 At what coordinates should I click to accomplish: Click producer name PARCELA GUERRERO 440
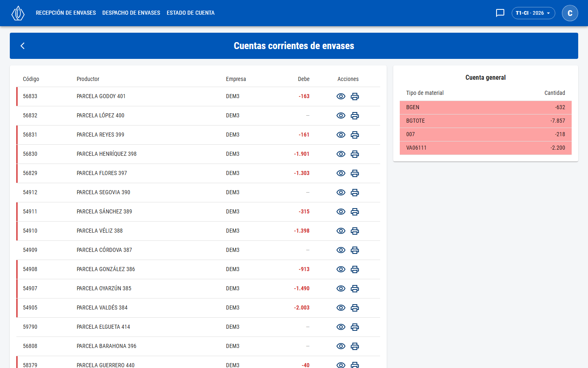coord(106,365)
